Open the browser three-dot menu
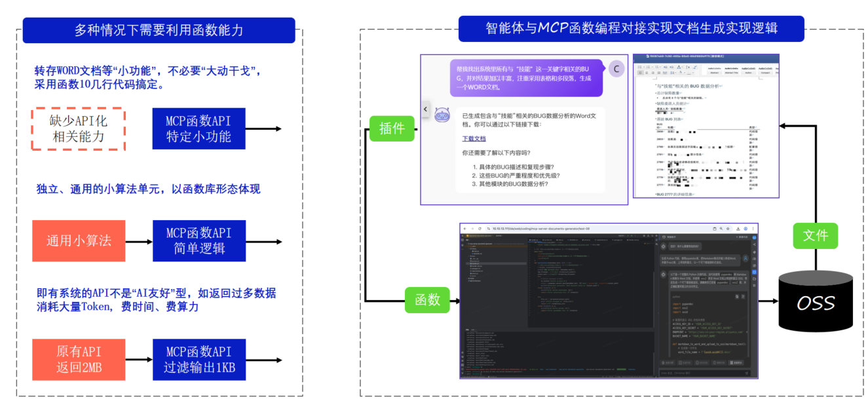This screenshot has width=868, height=401. (x=753, y=229)
